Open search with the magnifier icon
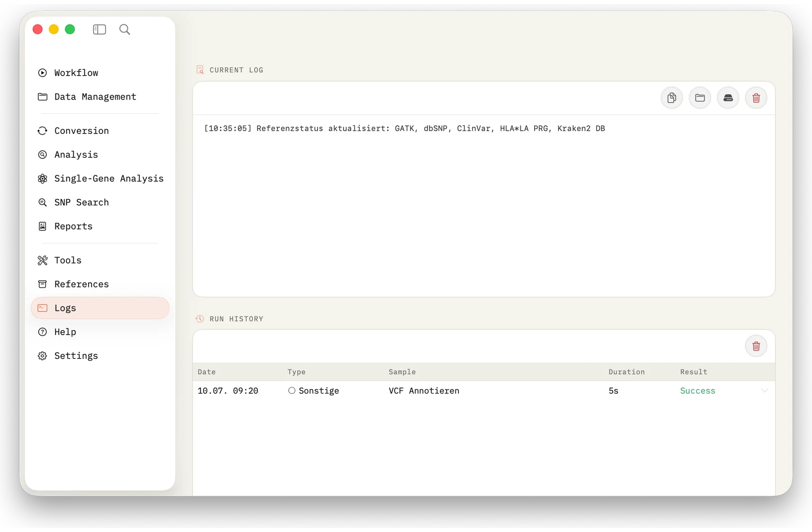The height and width of the screenshot is (532, 812). coord(125,30)
